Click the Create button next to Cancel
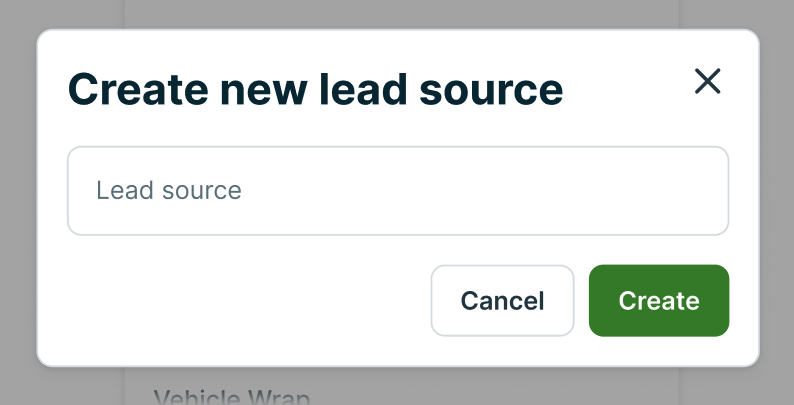794x405 pixels. click(658, 301)
